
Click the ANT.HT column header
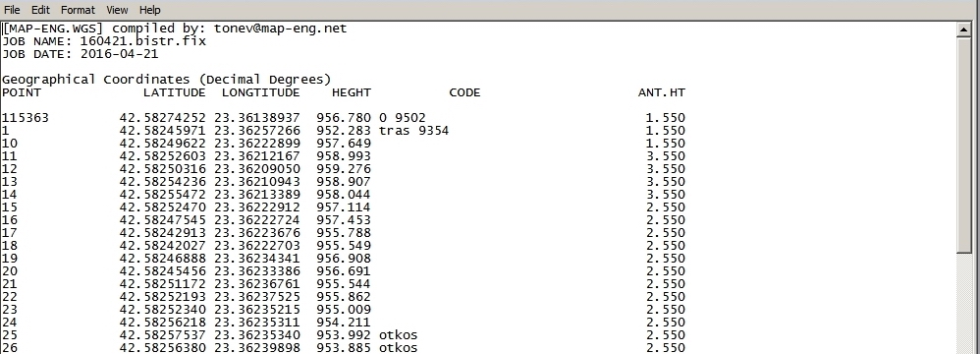[x=662, y=92]
